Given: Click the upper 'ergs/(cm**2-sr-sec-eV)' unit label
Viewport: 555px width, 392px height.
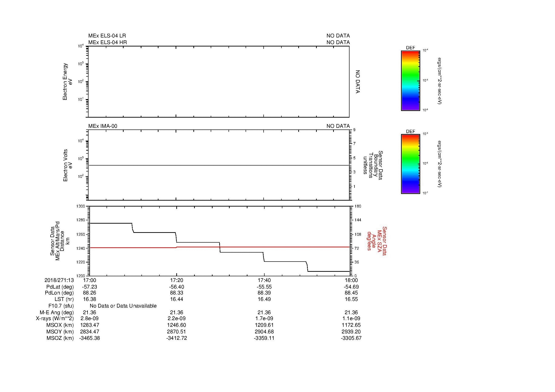Looking at the screenshot, I should (440, 81).
